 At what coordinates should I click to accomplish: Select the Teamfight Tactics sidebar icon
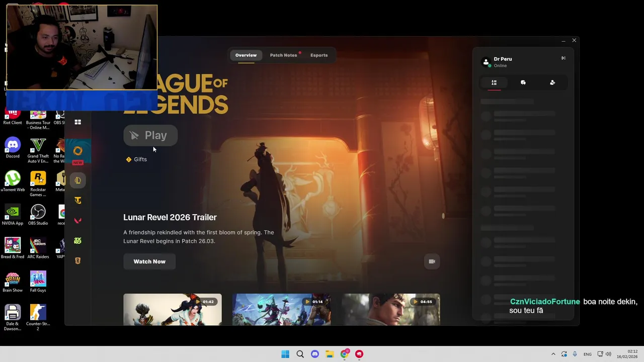[x=77, y=201]
